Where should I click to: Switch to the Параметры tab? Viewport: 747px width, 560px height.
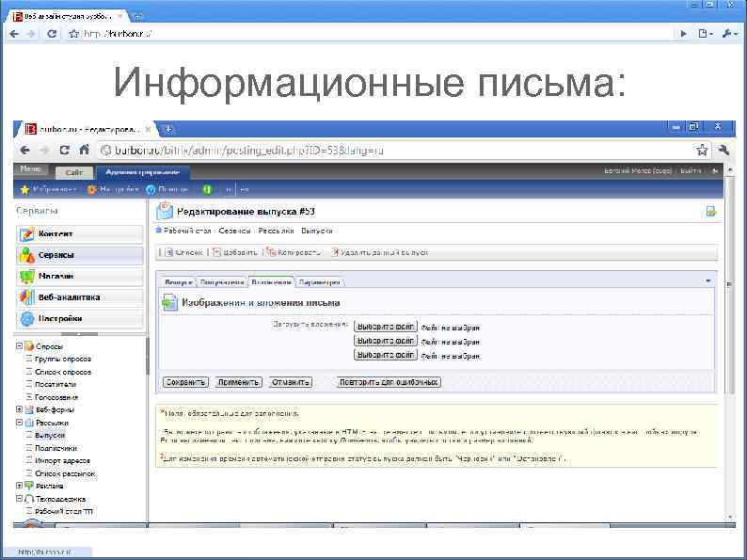(x=320, y=282)
